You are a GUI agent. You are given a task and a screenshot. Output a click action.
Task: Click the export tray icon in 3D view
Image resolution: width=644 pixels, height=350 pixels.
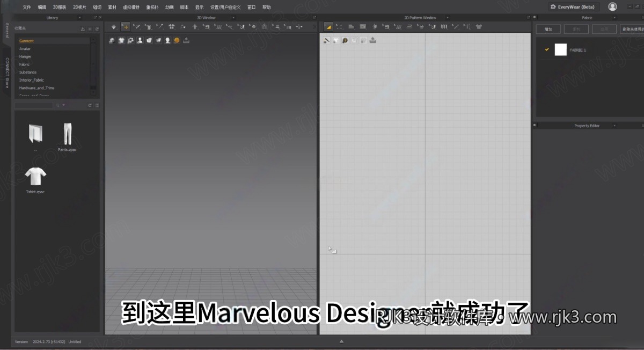[186, 40]
